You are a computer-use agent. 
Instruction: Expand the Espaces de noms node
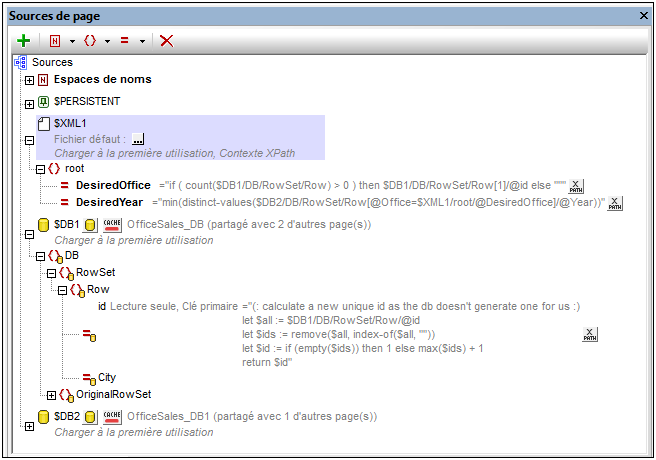pos(29,80)
